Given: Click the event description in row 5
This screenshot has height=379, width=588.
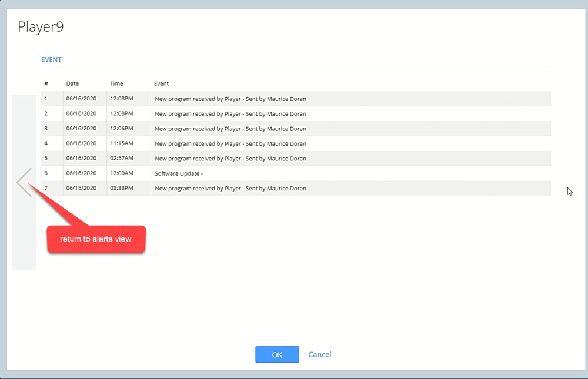Looking at the screenshot, I should point(230,159).
